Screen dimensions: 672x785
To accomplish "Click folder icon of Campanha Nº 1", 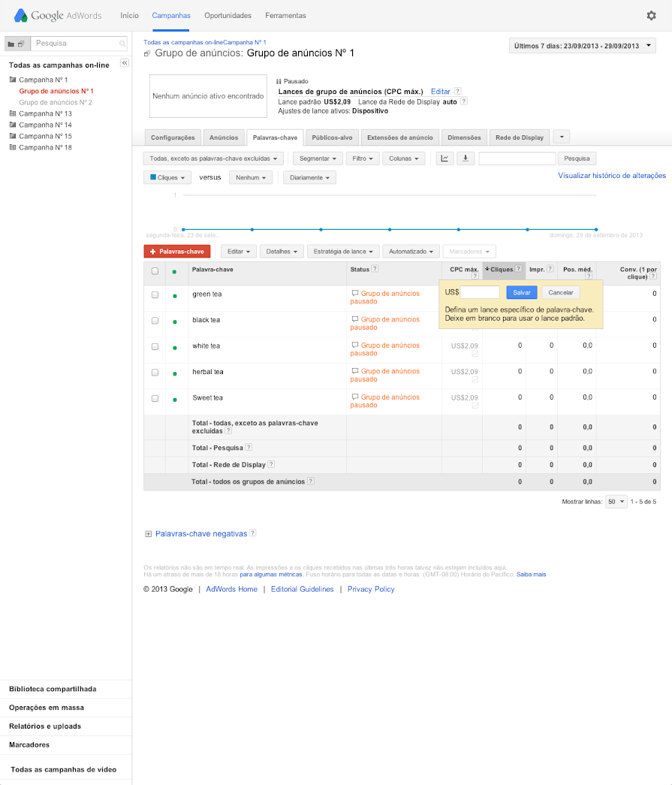I will pos(13,80).
